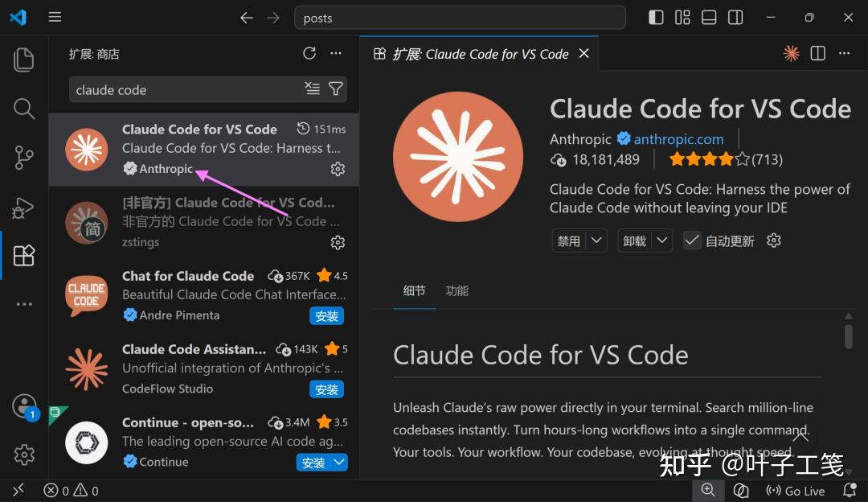Expand Continue install options dropdown arrow
This screenshot has height=502, width=868.
[339, 462]
